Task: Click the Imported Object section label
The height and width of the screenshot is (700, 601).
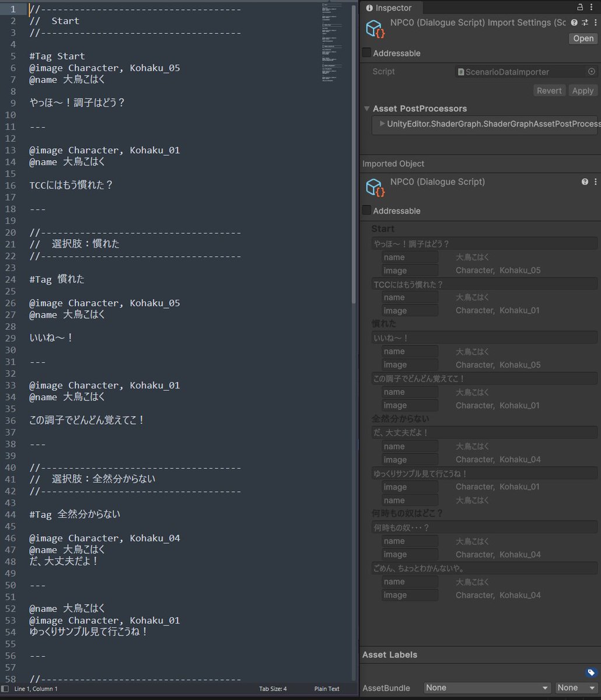Action: 393,164
